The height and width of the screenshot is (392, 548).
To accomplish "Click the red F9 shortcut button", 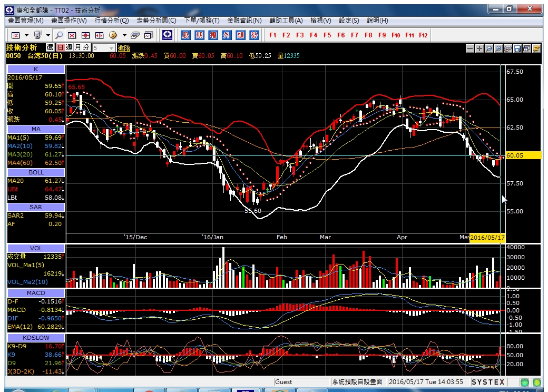I will pyautogui.click(x=382, y=35).
